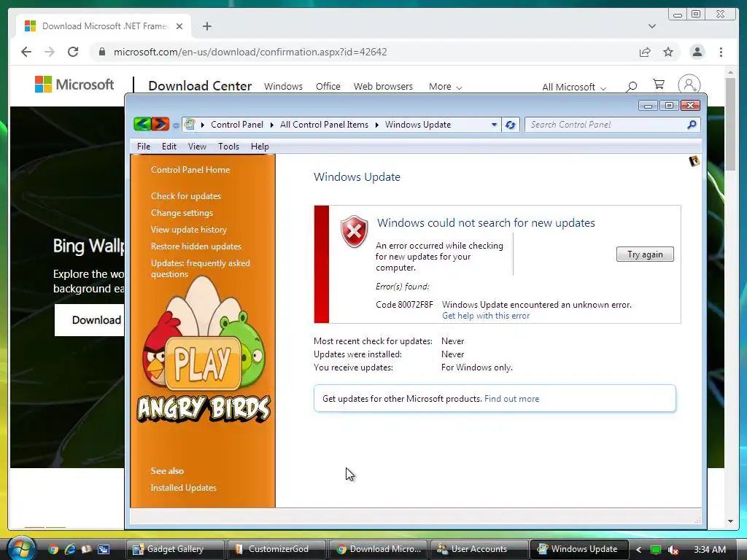The height and width of the screenshot is (560, 747).
Task: Open the shopping cart icon
Action: (x=659, y=85)
